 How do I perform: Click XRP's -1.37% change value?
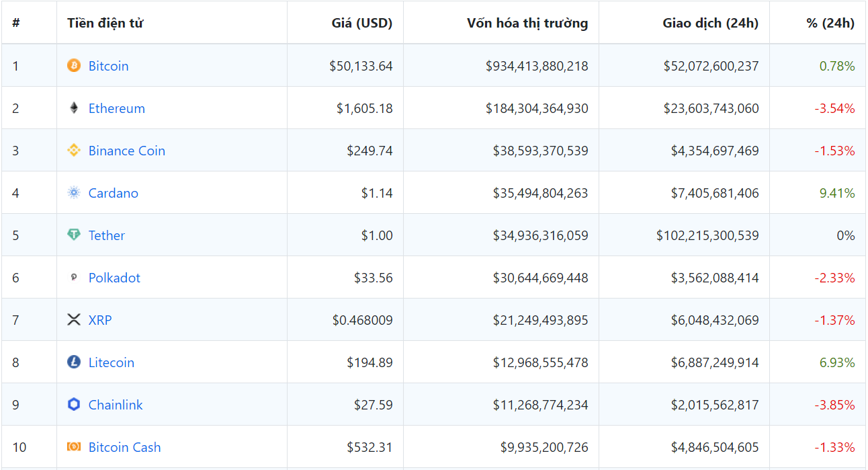(835, 320)
